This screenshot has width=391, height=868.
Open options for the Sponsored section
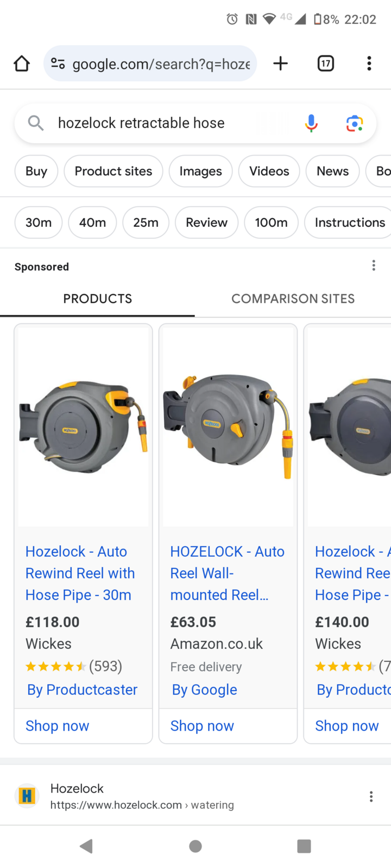374,265
